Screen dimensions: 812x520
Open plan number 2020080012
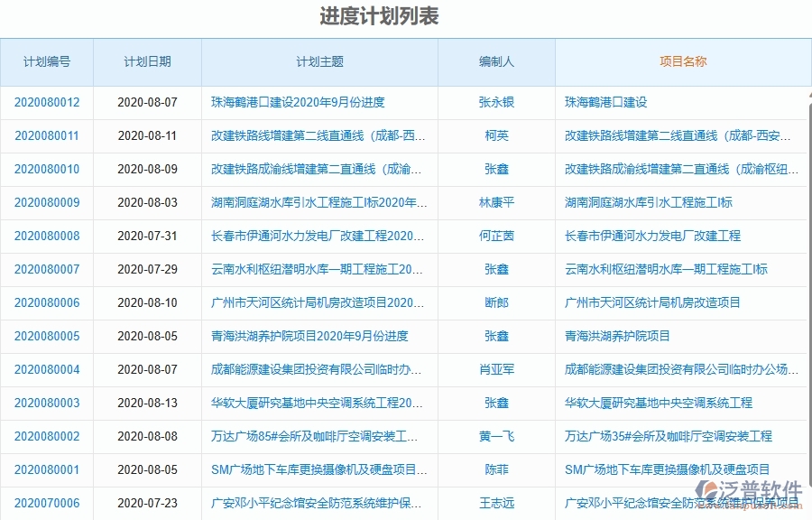(47, 103)
